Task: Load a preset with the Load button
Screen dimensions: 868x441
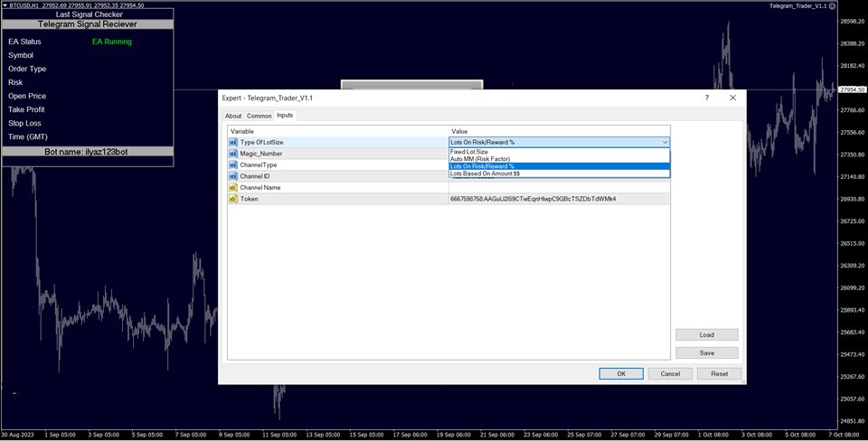Action: pyautogui.click(x=706, y=334)
